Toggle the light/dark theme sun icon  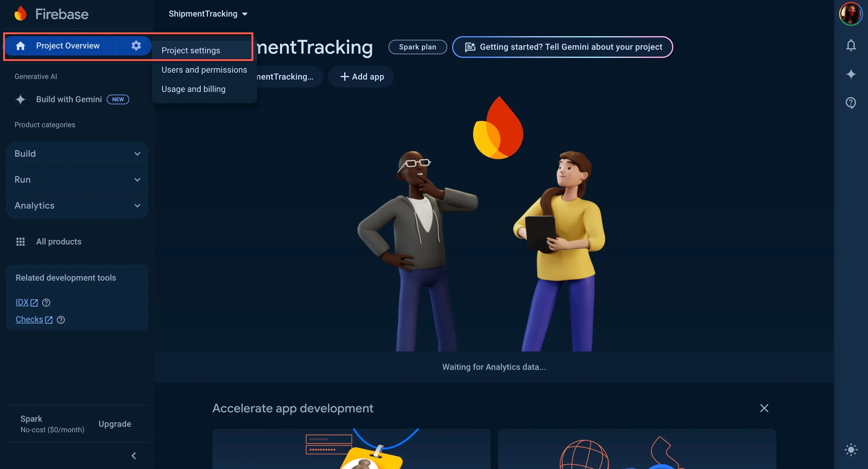tap(851, 450)
